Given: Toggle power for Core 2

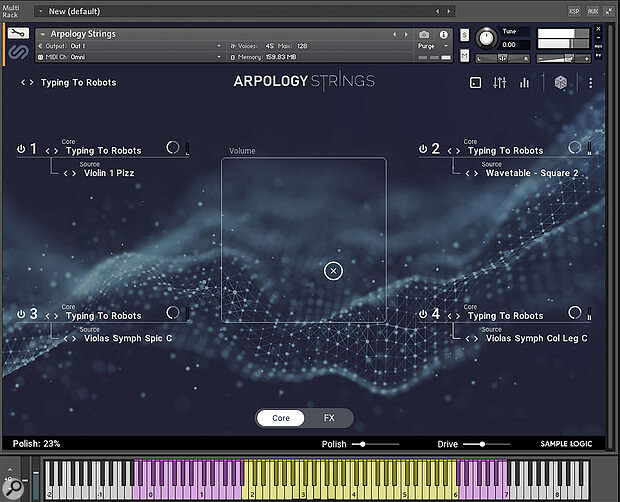Looking at the screenshot, I should click(x=423, y=149).
